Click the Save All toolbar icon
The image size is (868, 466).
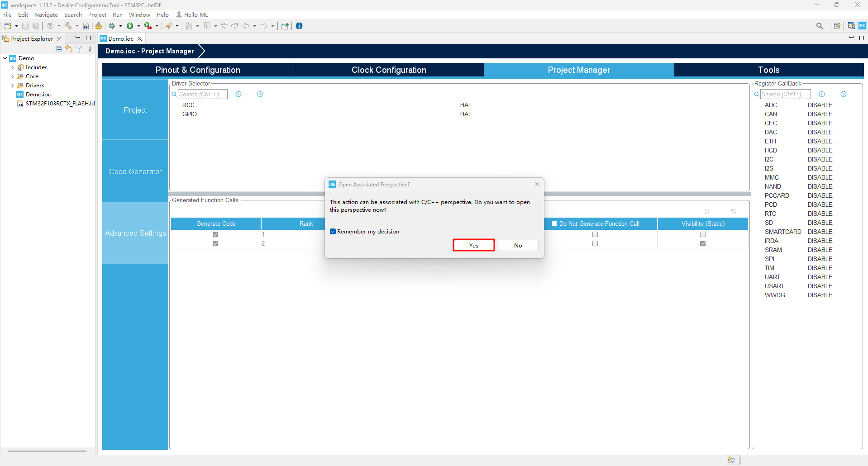click(36, 26)
